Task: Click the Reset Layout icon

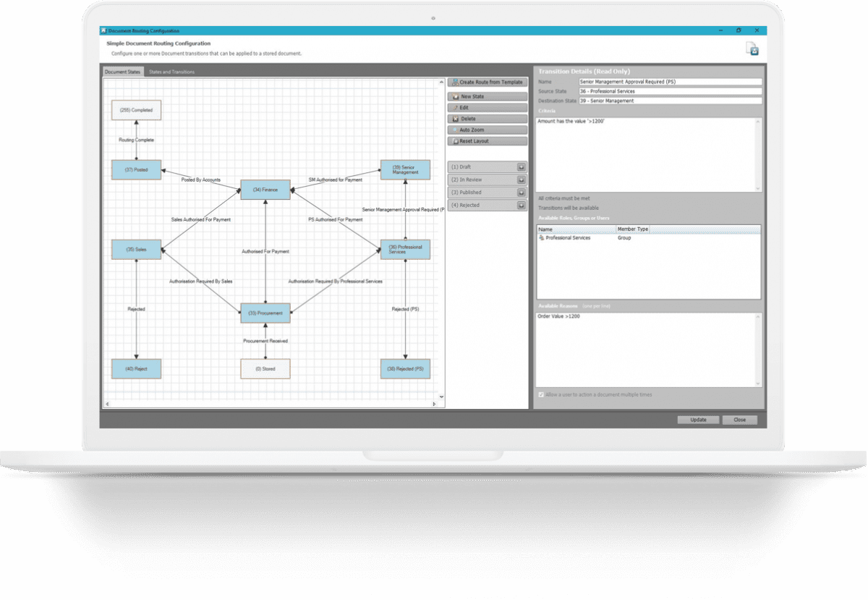Action: point(456,141)
